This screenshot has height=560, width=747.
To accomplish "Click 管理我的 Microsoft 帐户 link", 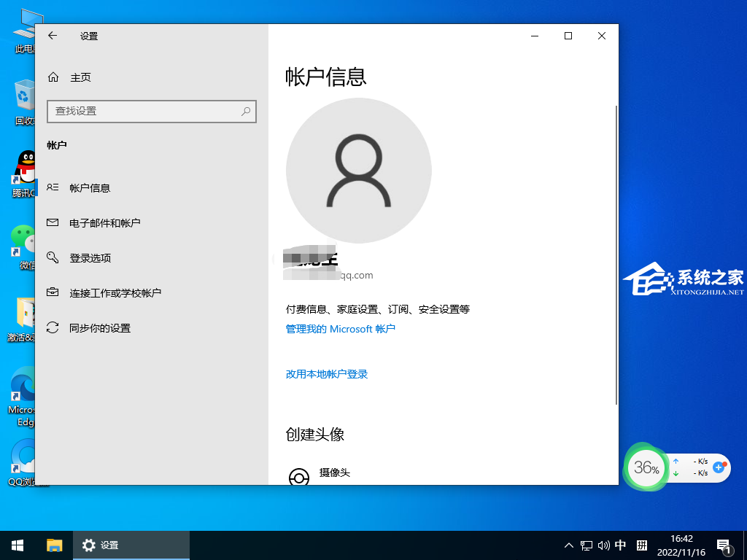I will click(x=340, y=329).
